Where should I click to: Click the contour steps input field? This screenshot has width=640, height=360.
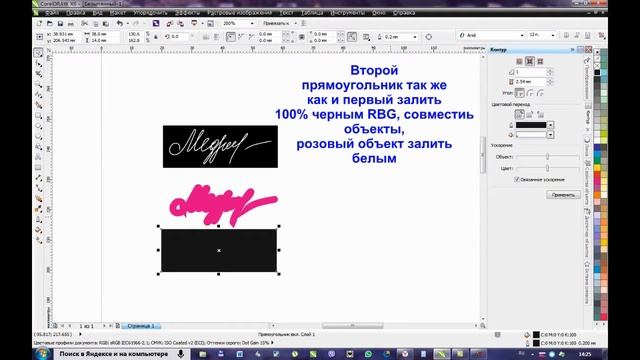pos(530,71)
